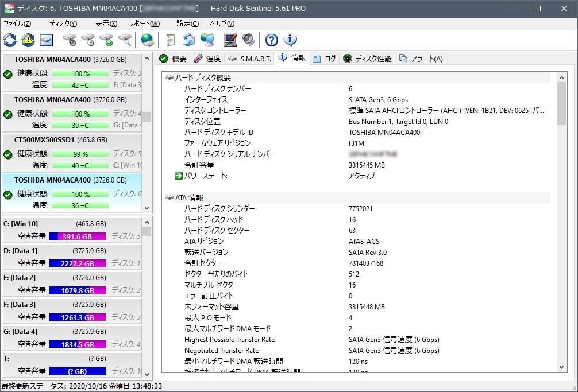Click the インターフェイス row value S-ATA Gen3
Image resolution: width=578 pixels, height=392 pixels.
click(378, 100)
